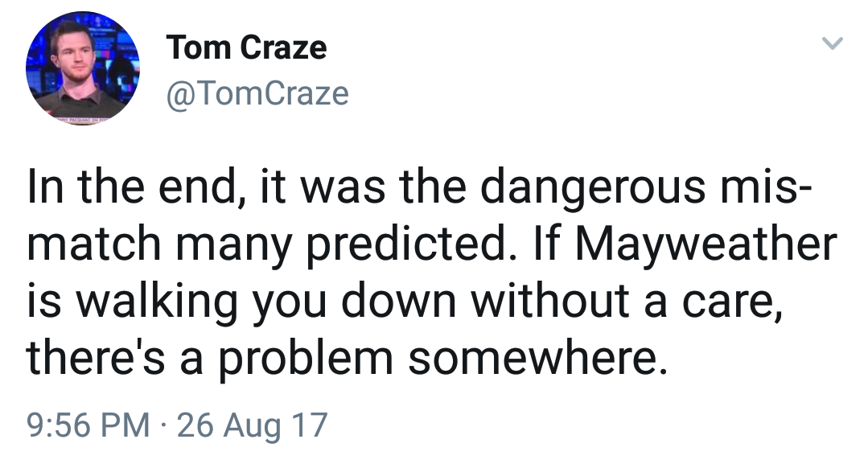Click the word "many" in the tweet
868x468 pixels.
[233, 248]
